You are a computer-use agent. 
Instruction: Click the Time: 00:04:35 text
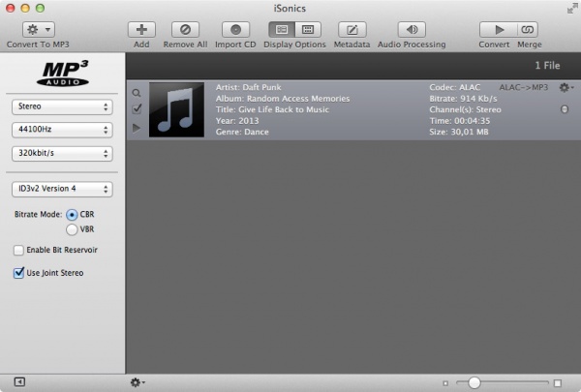click(459, 121)
